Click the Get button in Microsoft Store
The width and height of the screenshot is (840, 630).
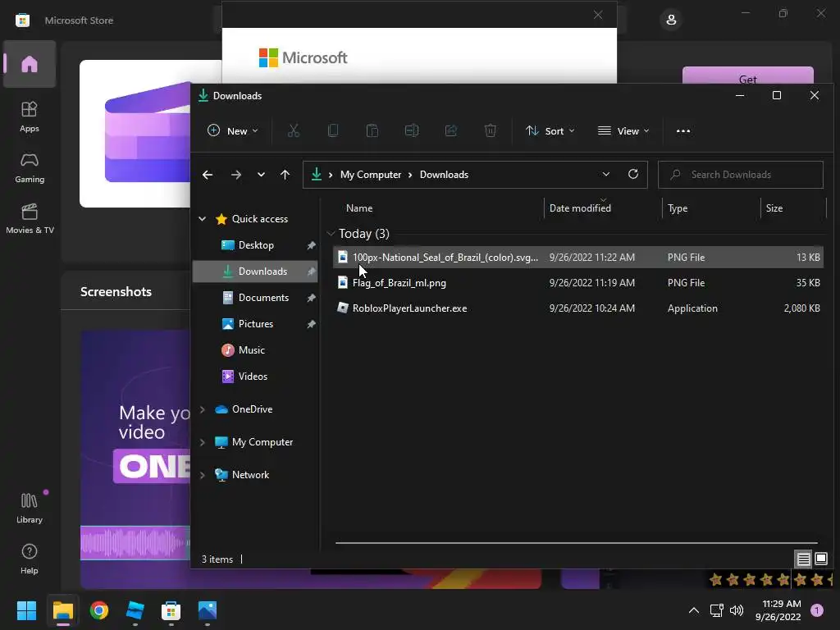747,75
